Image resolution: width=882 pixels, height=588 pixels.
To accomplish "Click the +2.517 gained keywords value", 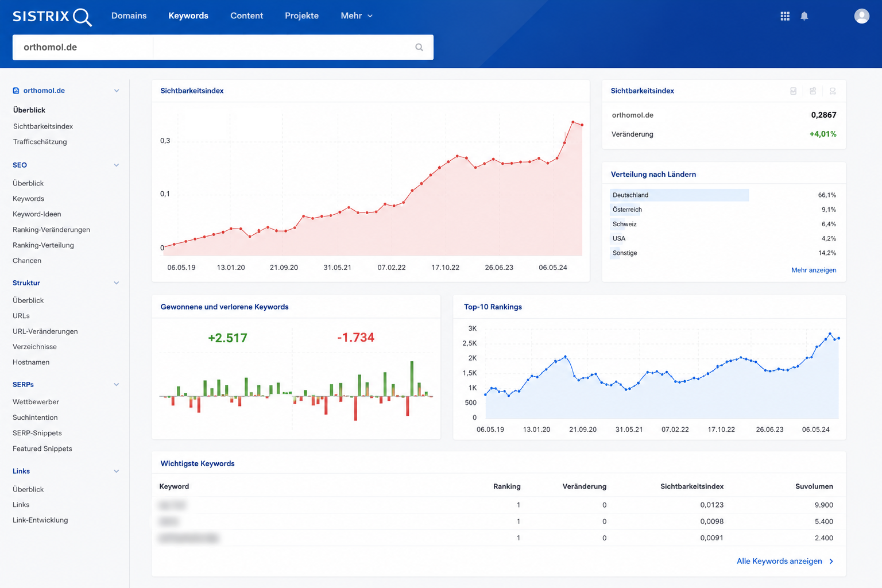I will (227, 338).
